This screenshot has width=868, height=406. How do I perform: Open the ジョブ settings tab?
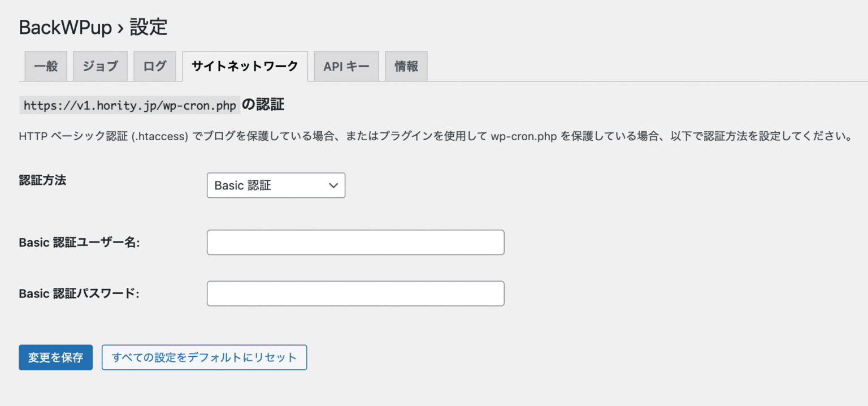(x=100, y=66)
